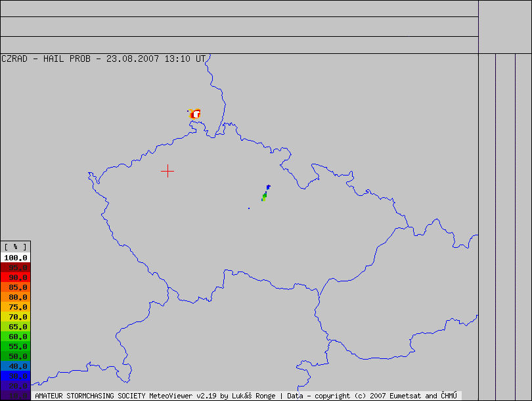This screenshot has height=401, width=532.
Task: Click the 65.0 yellow-green legend swatch
Action: coord(15,327)
